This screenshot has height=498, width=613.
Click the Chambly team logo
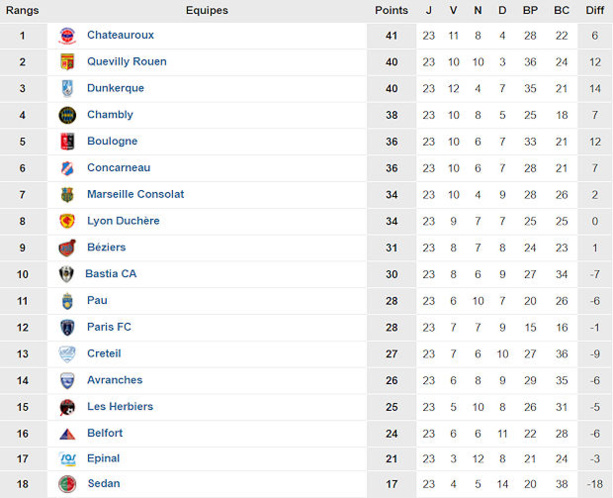tap(67, 115)
